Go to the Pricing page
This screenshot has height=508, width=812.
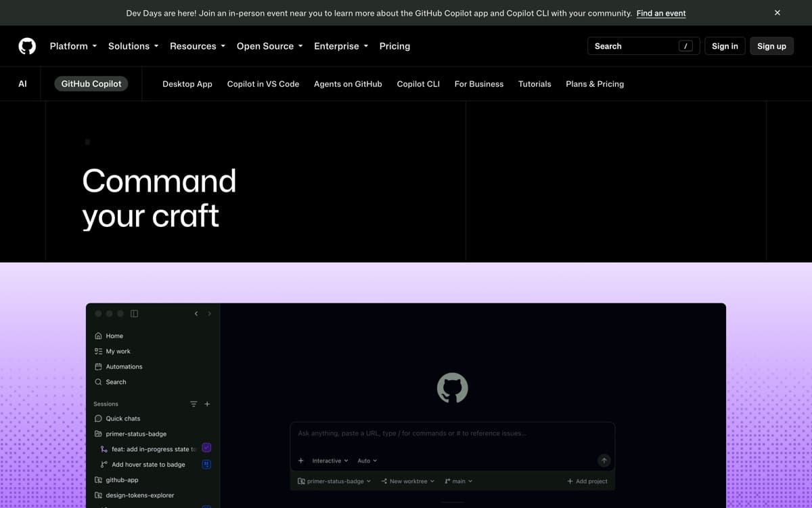point(394,46)
